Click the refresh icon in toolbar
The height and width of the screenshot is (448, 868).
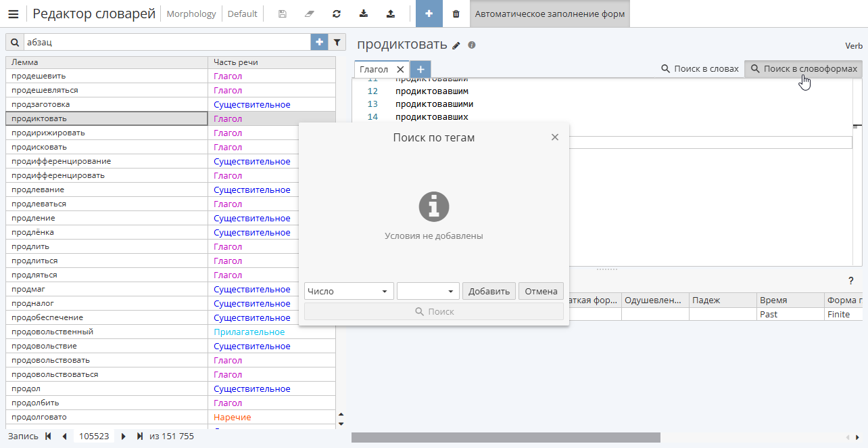click(x=337, y=14)
